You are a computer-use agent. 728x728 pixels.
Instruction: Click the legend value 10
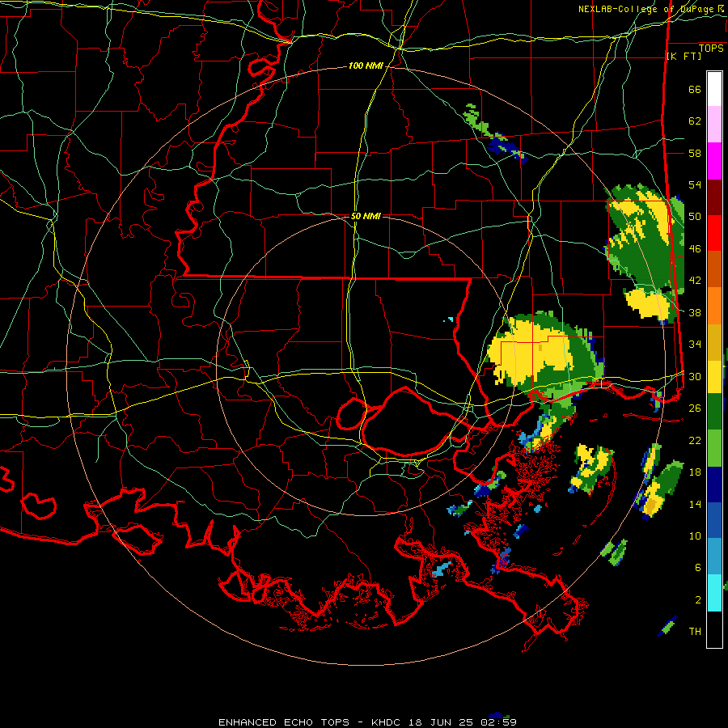point(695,536)
